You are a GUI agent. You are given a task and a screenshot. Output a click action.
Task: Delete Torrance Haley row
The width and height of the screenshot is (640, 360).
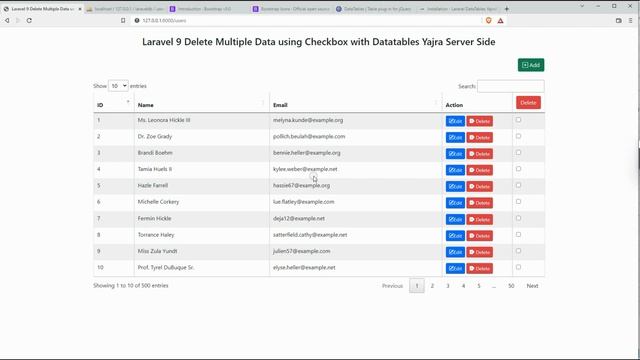coord(480,236)
